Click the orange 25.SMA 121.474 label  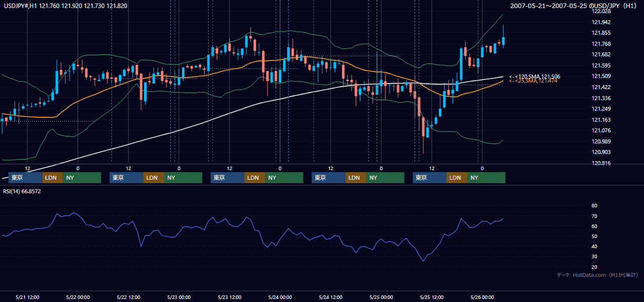533,81
